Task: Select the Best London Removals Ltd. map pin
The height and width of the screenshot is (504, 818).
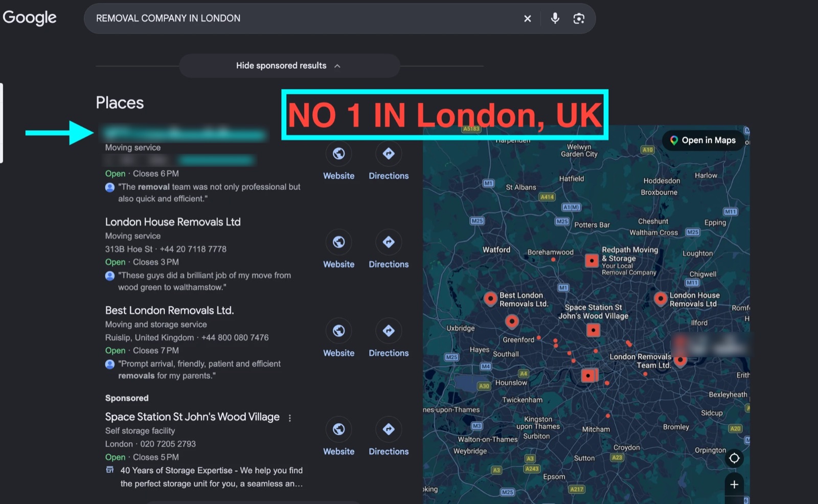Action: (x=490, y=299)
